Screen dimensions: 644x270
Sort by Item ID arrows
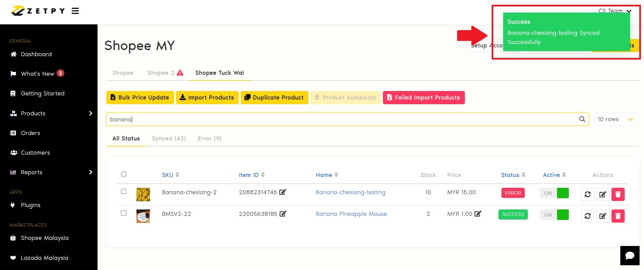(x=263, y=175)
